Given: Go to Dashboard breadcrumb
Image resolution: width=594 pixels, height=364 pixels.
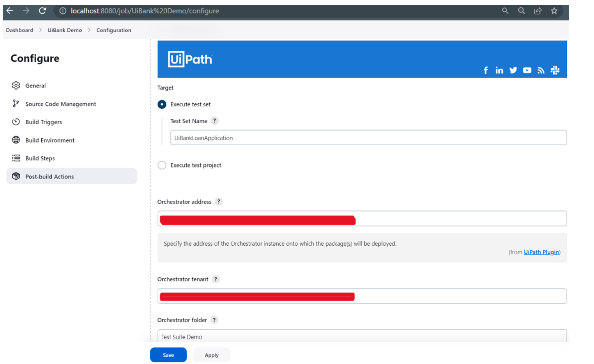Looking at the screenshot, I should point(19,30).
